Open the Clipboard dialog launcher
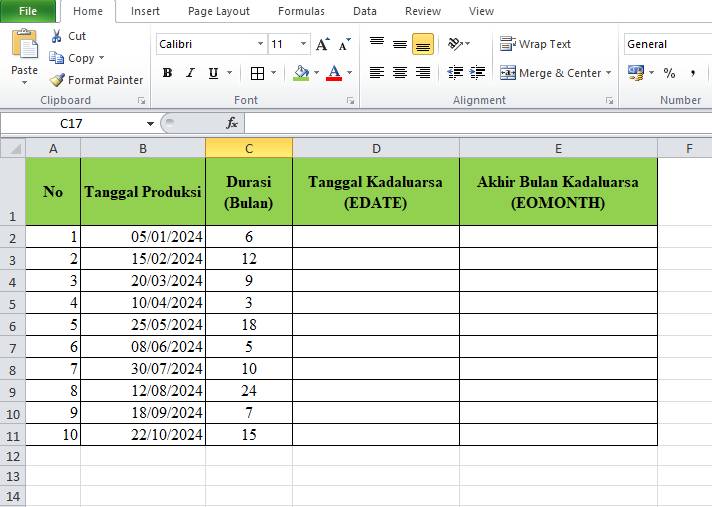Image resolution: width=712 pixels, height=507 pixels. click(x=142, y=100)
